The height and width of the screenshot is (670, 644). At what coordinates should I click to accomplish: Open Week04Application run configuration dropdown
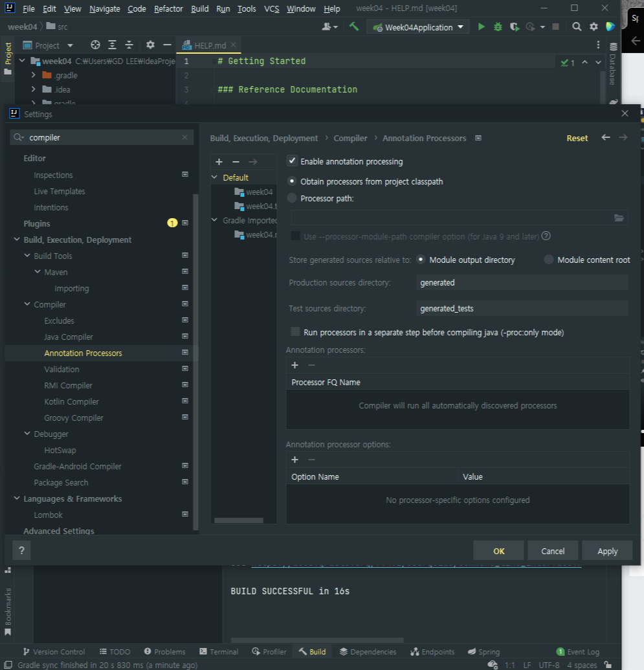(418, 27)
